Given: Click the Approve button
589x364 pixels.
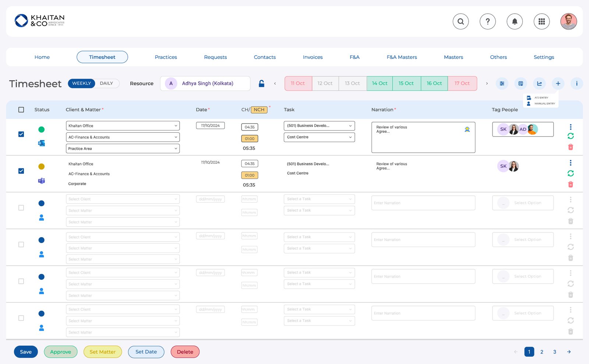Looking at the screenshot, I should pyautogui.click(x=61, y=352).
